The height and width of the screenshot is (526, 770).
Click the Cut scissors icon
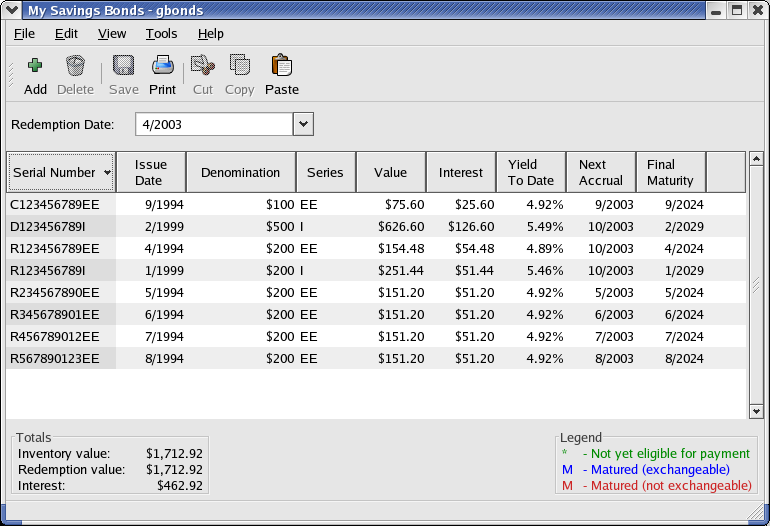pyautogui.click(x=203, y=65)
